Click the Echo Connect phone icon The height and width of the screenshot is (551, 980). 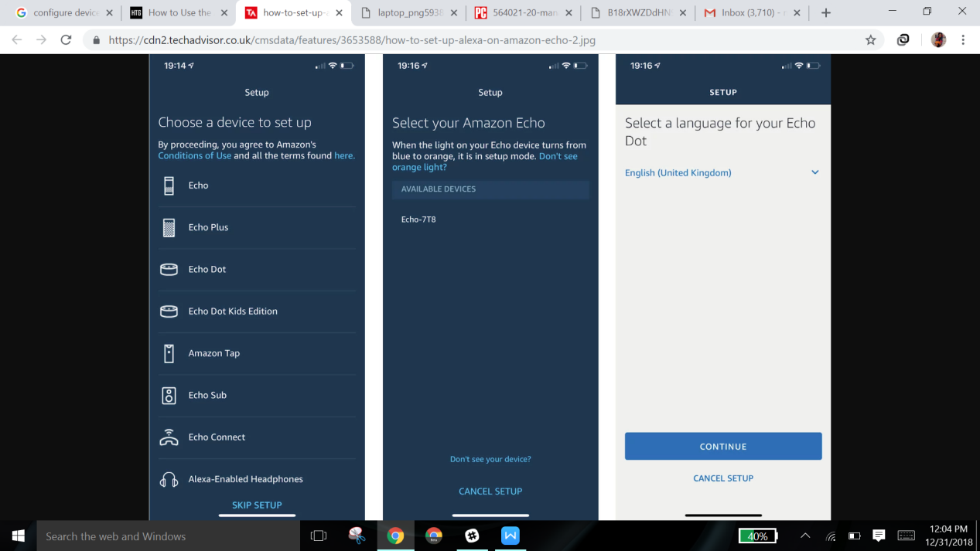click(x=169, y=437)
